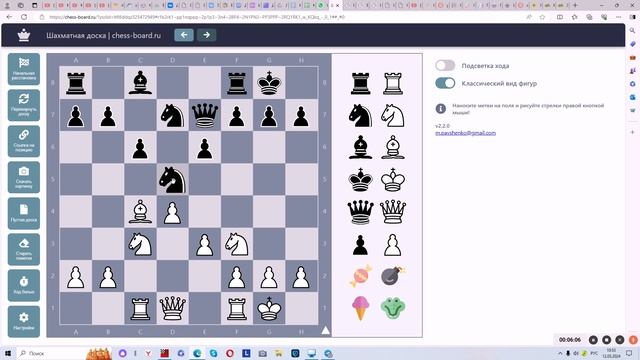Open the notification center in system tray

tap(629, 353)
